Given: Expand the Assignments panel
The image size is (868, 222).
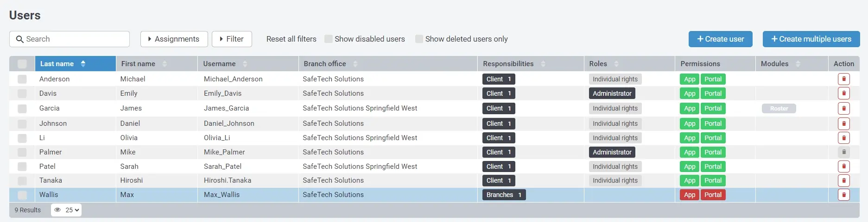Looking at the screenshot, I should [174, 39].
